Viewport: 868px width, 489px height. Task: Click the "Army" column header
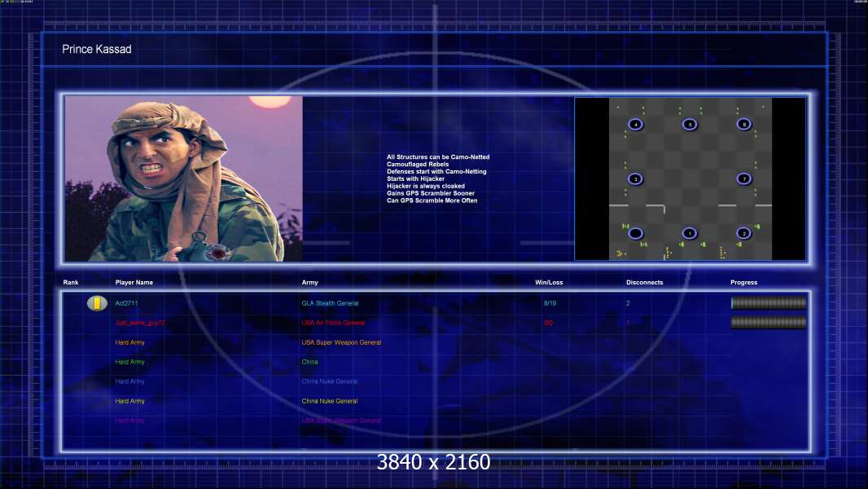tap(310, 283)
